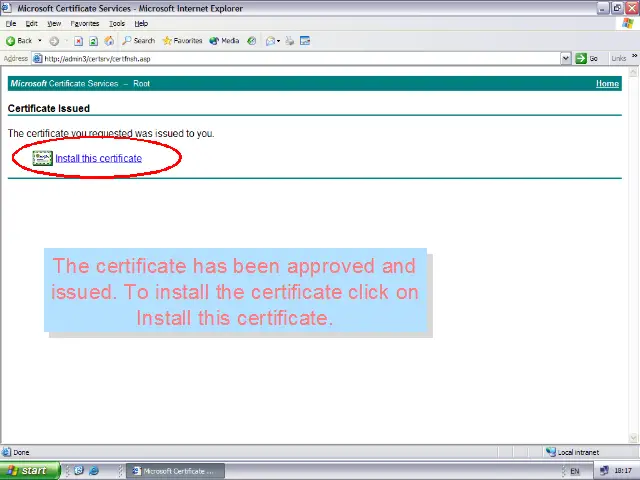The height and width of the screenshot is (480, 640).
Task: Click the Certificate Issued heading text
Action: click(49, 109)
